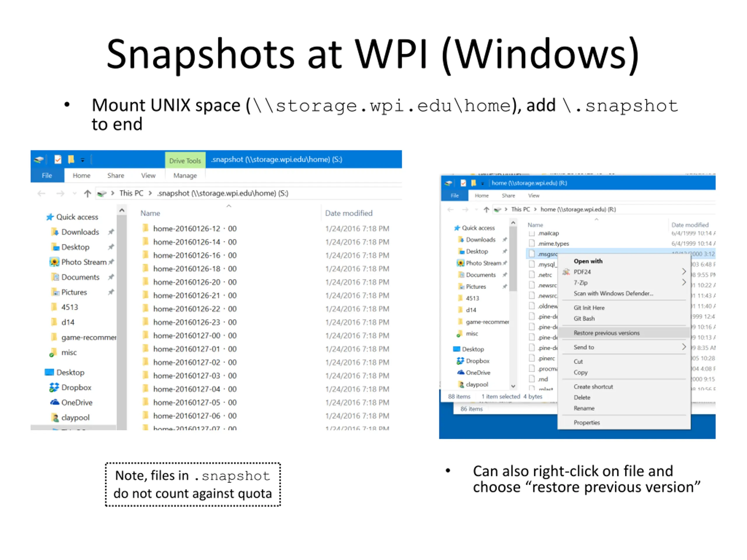Sort by Date modified in the .snapshot window
The width and height of the screenshot is (747, 560).
coord(349,213)
